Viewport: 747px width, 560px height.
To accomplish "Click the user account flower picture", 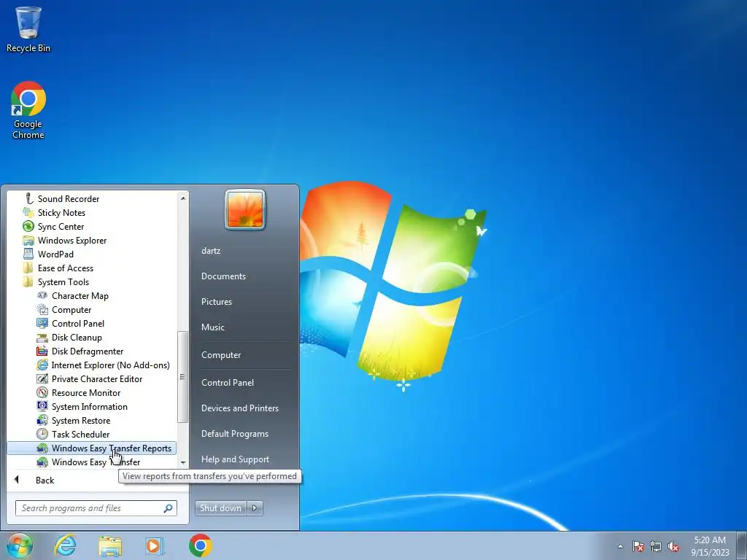I will click(x=245, y=209).
